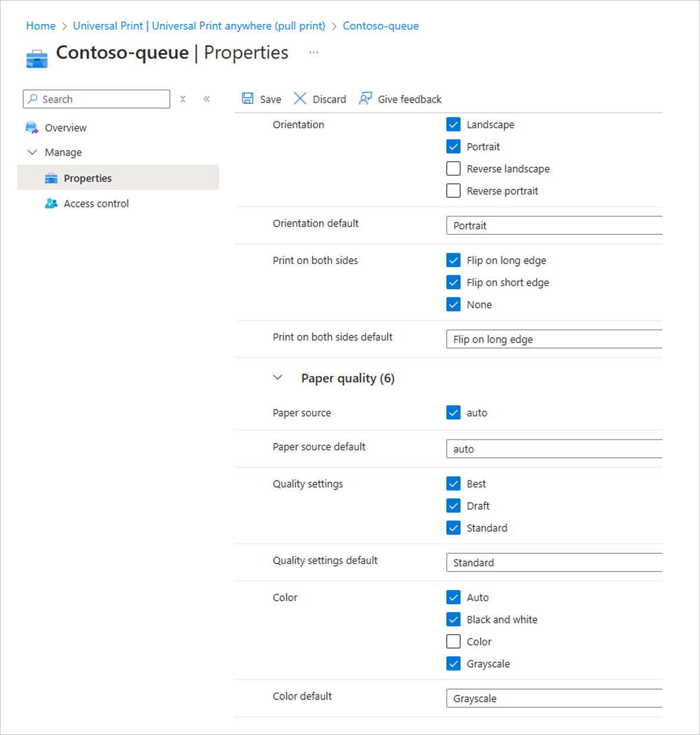Click the Discard X icon

[300, 99]
